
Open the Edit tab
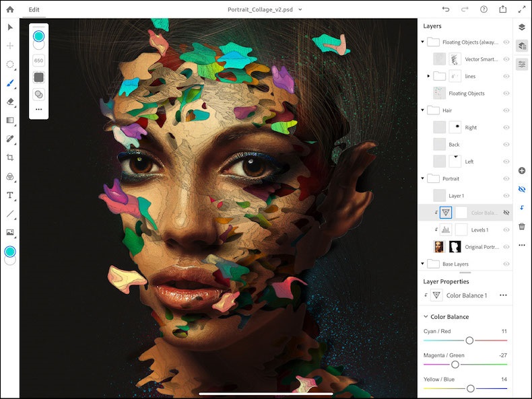[x=34, y=10]
